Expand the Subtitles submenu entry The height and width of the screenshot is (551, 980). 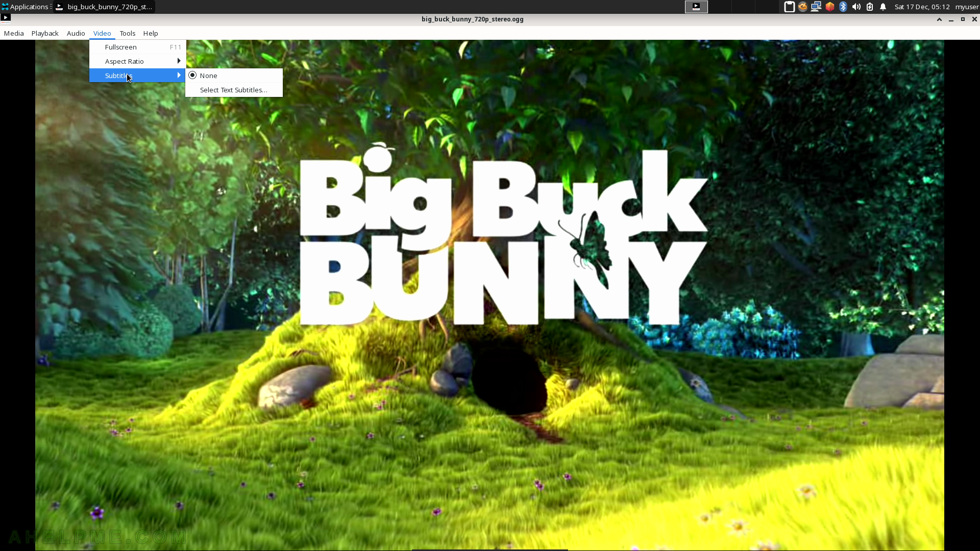pyautogui.click(x=137, y=76)
